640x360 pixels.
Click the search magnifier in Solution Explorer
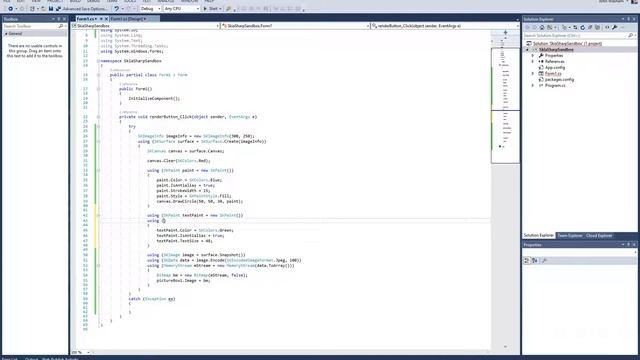tap(631, 36)
